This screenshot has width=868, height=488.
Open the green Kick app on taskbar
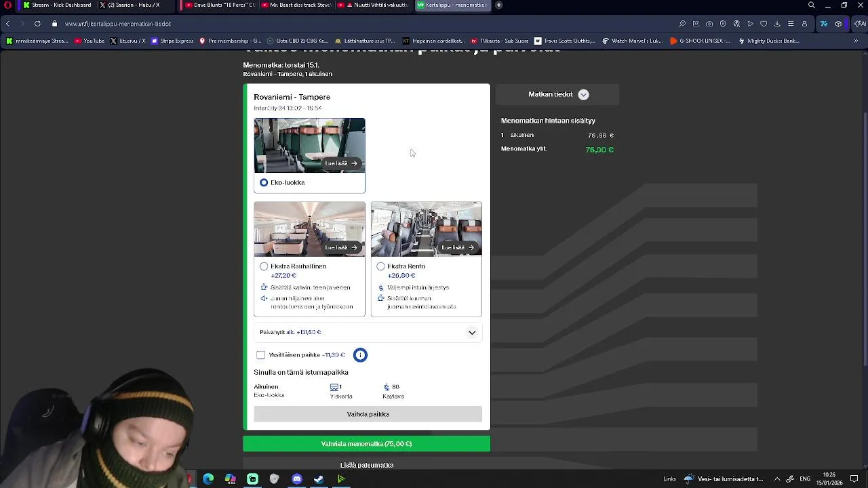pos(252,479)
